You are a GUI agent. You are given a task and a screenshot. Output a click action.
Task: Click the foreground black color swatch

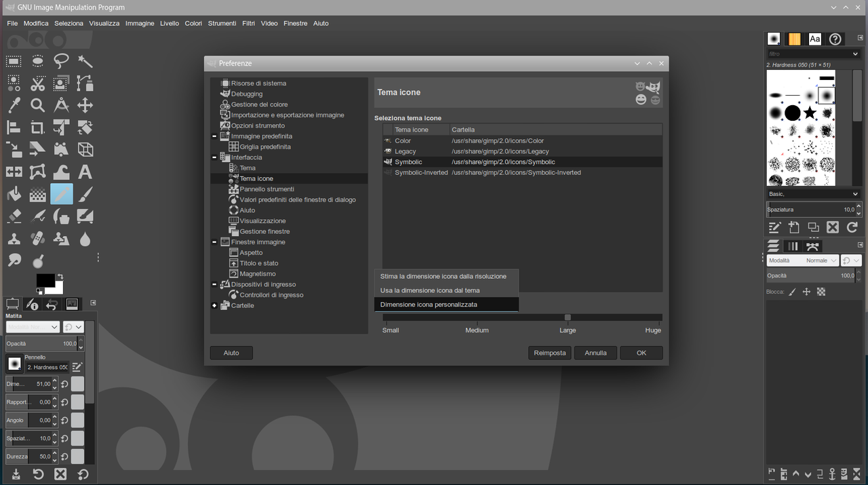pyautogui.click(x=45, y=280)
